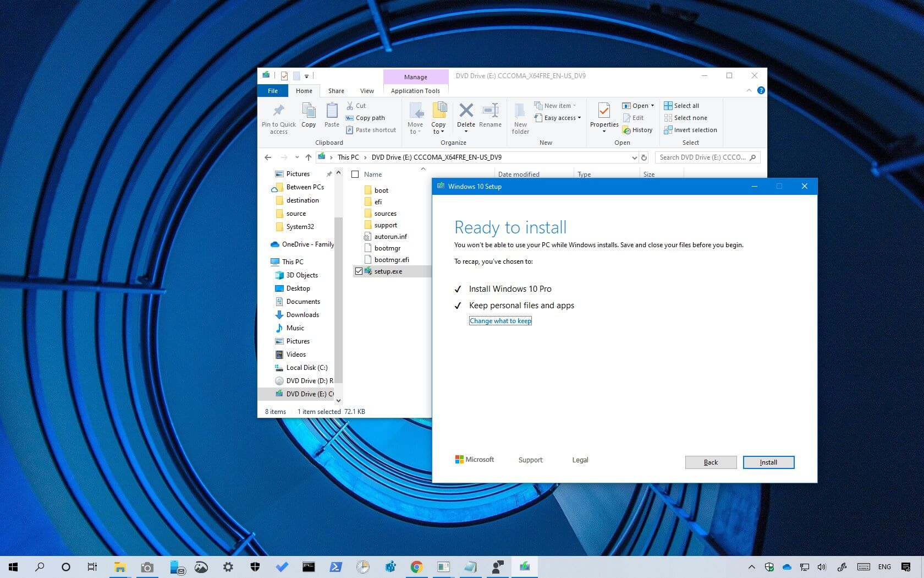Open the address bar history dropdown arrow

click(635, 157)
